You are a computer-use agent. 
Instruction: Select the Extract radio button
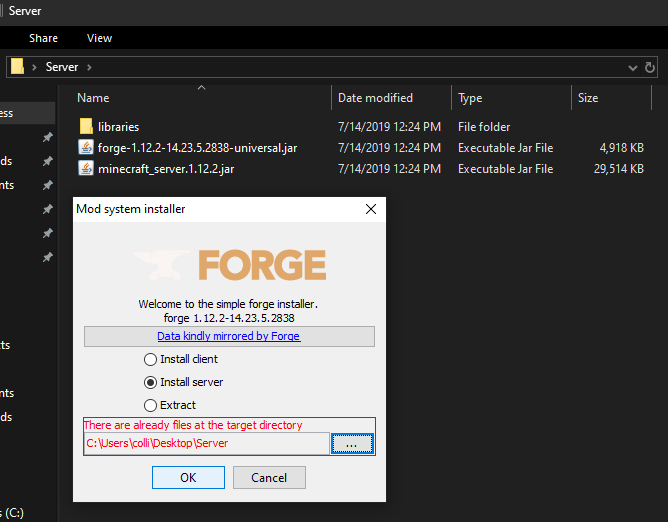pyautogui.click(x=151, y=405)
